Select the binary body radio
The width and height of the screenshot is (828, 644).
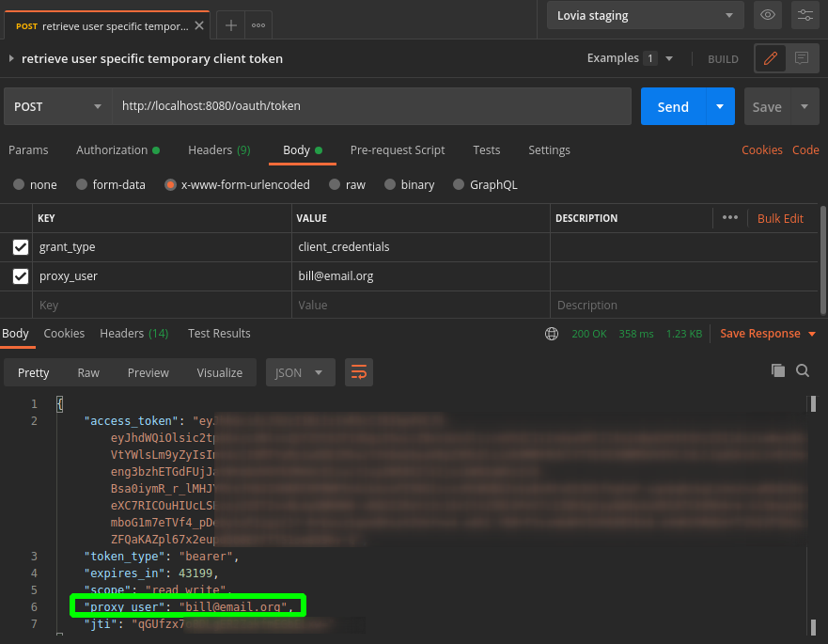coord(390,184)
